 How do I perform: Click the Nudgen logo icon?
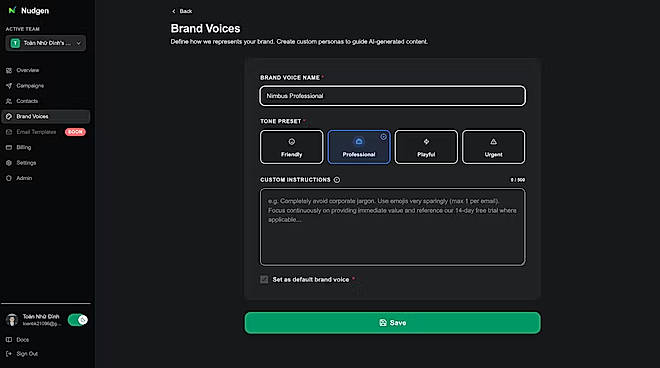[12, 10]
